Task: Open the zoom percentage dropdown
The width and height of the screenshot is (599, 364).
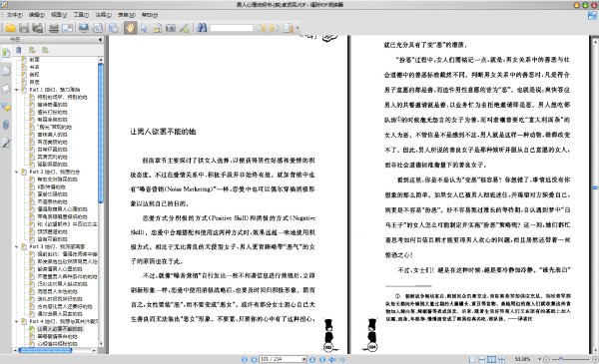Action: tap(540, 359)
